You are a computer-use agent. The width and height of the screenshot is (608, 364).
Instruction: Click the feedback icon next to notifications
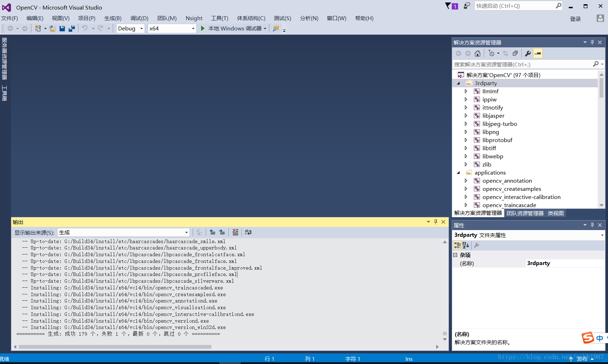[467, 6]
